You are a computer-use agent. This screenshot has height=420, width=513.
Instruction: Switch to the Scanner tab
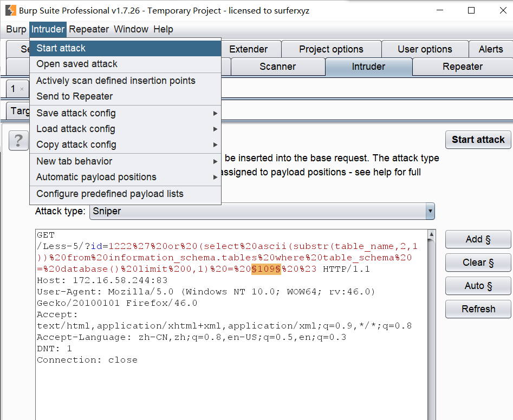[278, 67]
